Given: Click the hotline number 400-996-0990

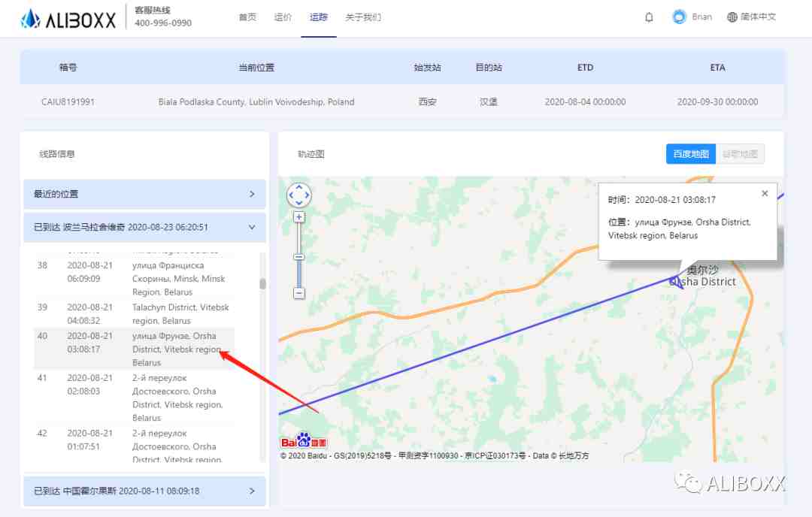Looking at the screenshot, I should point(163,23).
